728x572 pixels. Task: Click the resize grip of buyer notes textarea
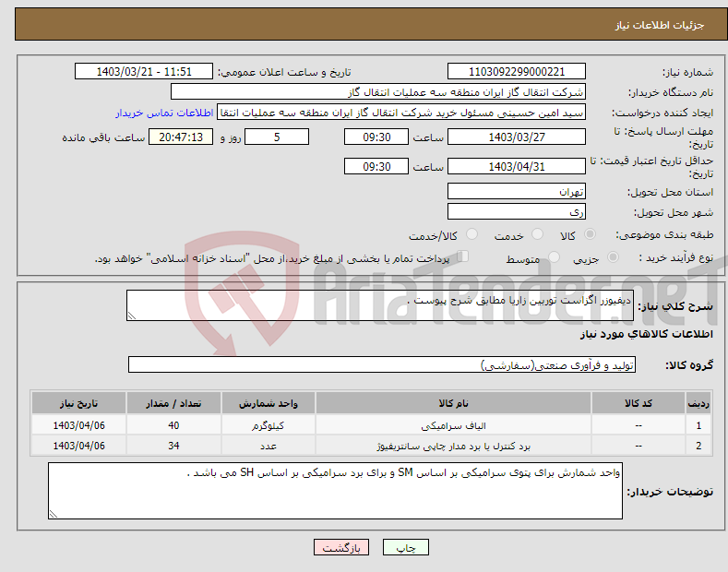(54, 514)
